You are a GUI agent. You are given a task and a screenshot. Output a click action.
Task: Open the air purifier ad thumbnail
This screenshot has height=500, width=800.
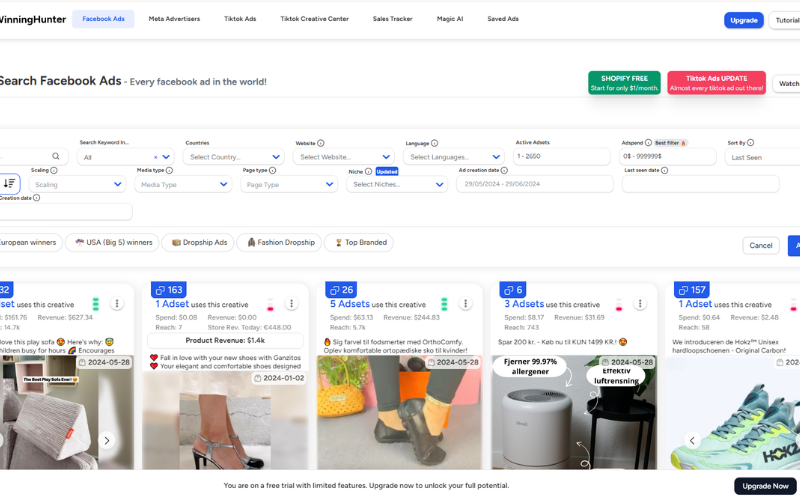pos(574,412)
